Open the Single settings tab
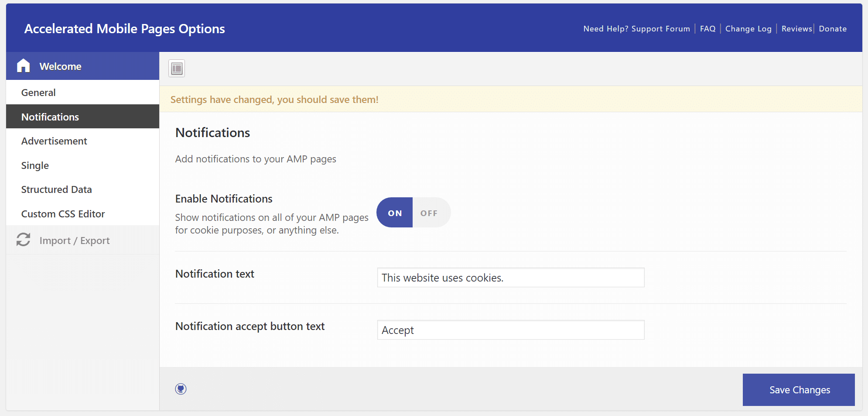Image resolution: width=868 pixels, height=416 pixels. pos(82,165)
